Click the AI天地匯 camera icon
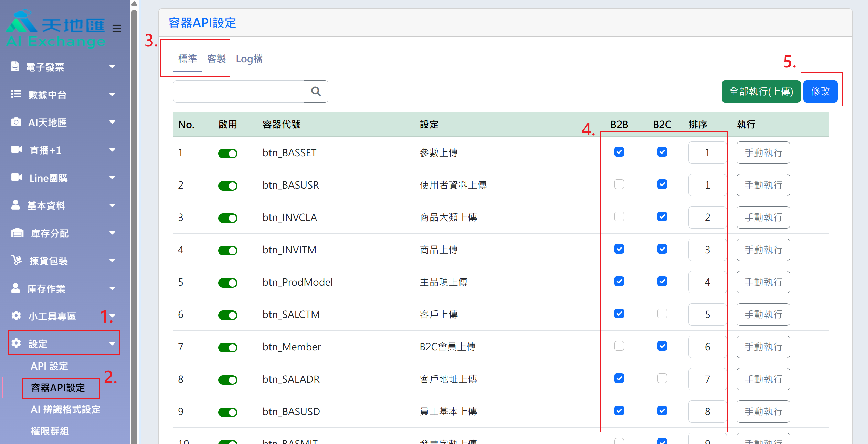868x444 pixels. pos(16,122)
